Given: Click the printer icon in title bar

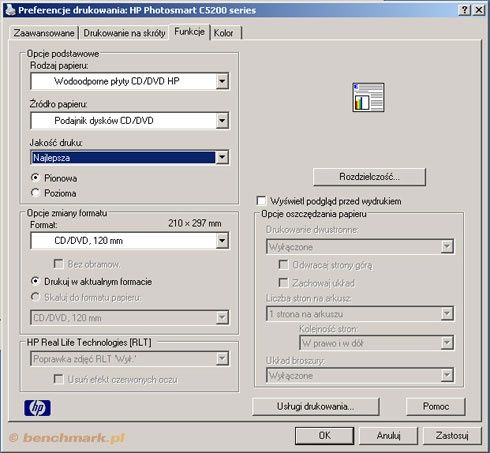Looking at the screenshot, I should tap(11, 10).
